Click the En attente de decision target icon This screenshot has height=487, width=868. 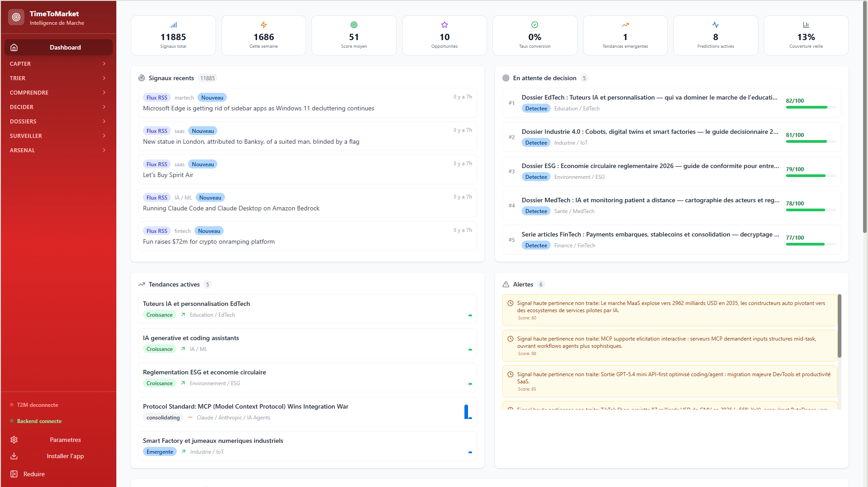pos(506,78)
